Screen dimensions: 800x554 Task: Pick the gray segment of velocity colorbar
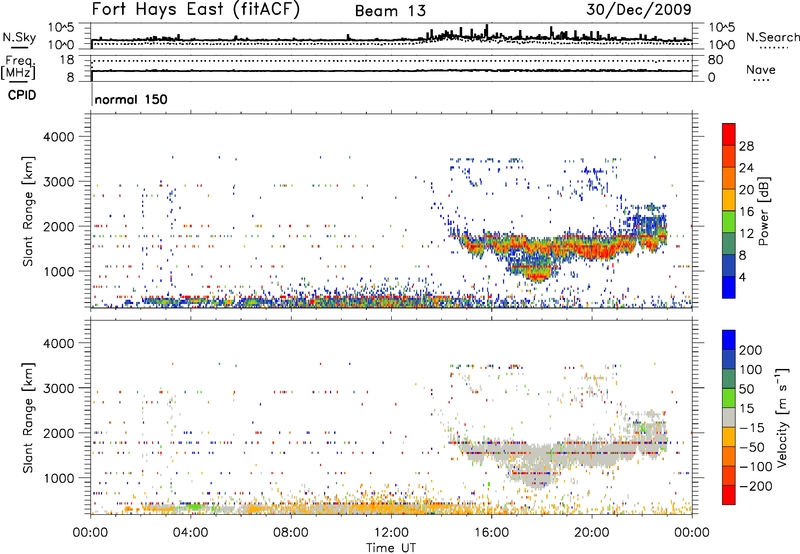(729, 417)
